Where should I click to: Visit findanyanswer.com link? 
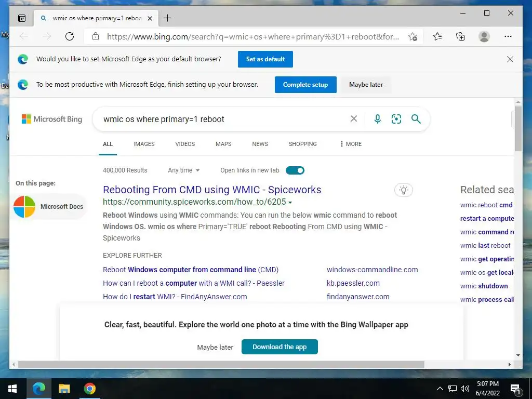tap(358, 297)
